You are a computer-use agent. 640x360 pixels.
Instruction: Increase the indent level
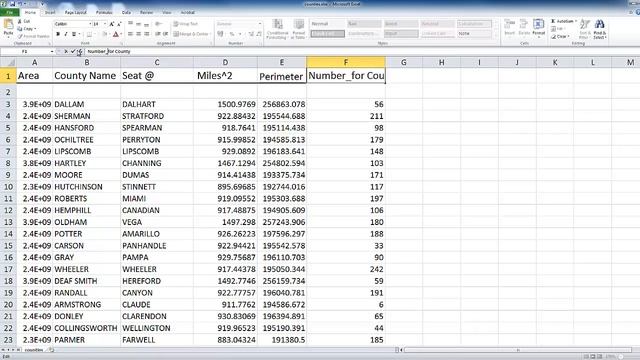(165, 34)
